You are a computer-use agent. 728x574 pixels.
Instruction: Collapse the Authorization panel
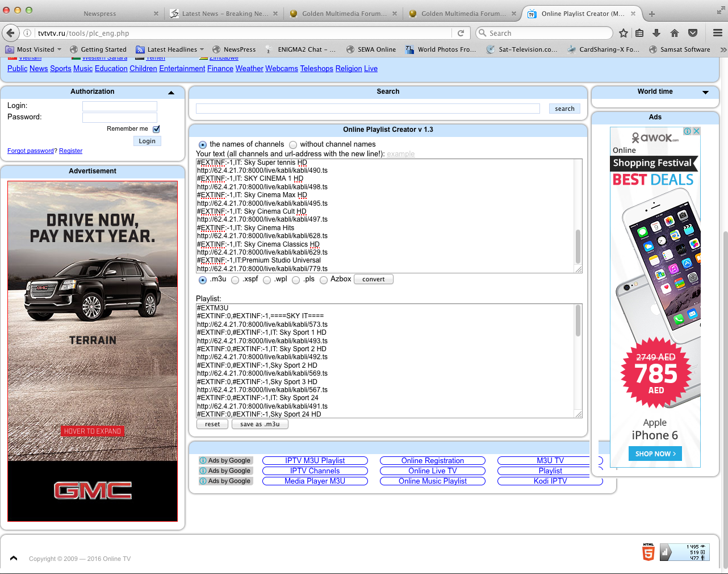171,92
